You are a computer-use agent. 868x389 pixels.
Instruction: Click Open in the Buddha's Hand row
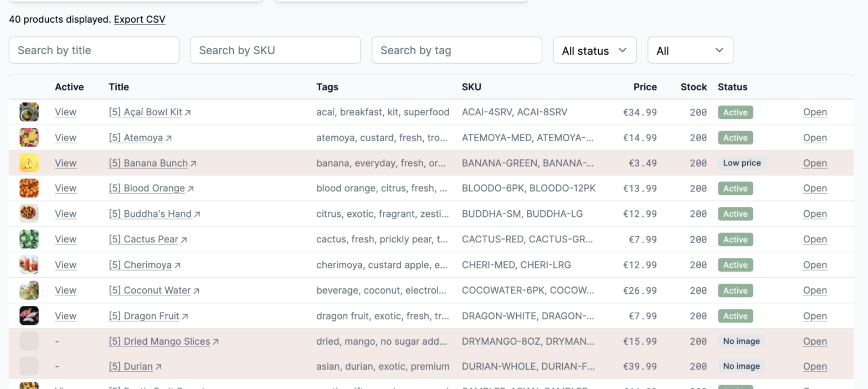pos(815,214)
